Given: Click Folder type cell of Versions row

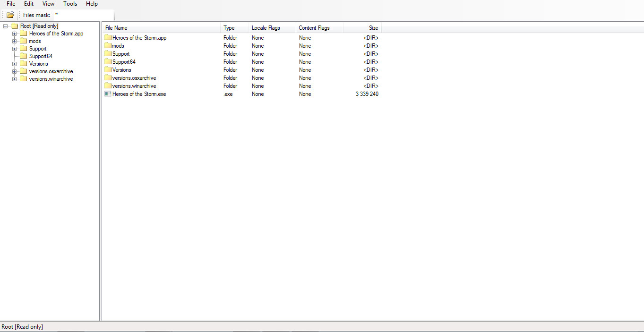Looking at the screenshot, I should pyautogui.click(x=231, y=70).
